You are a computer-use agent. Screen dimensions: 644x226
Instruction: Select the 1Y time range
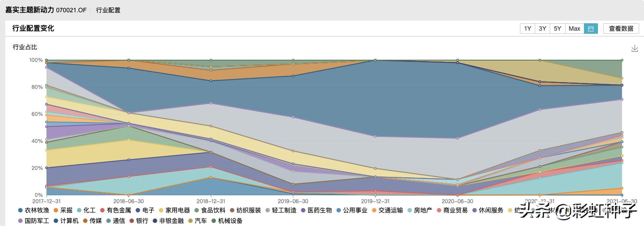click(527, 29)
